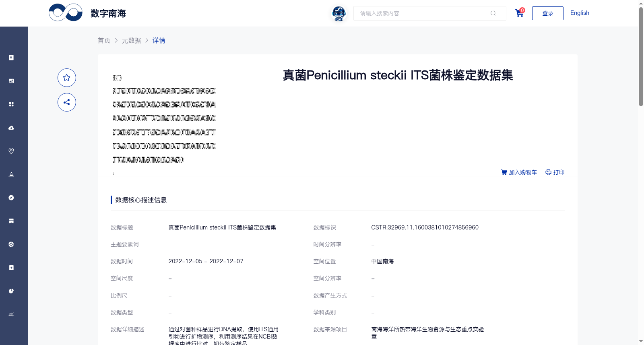Screen dimensions: 644x345
Task: Go to 元数据 breadcrumb
Action: coord(132,40)
